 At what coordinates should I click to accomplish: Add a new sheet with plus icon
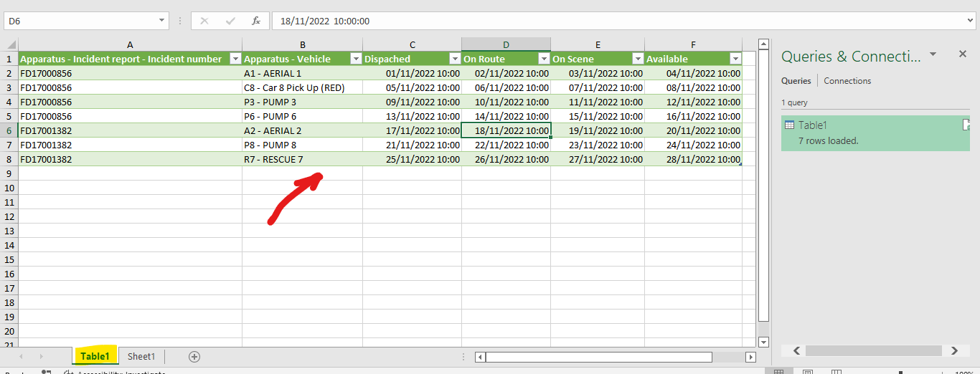(194, 356)
